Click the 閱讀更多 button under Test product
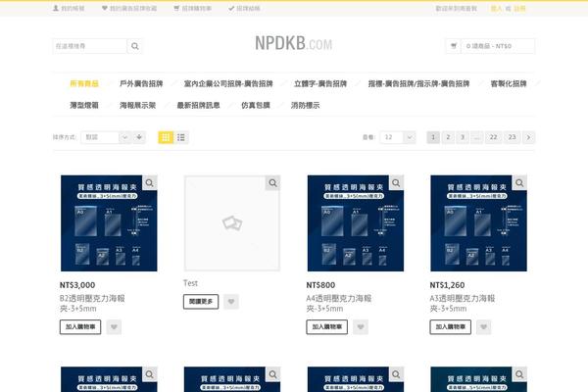Image resolution: width=588 pixels, height=392 pixels. coord(201,302)
